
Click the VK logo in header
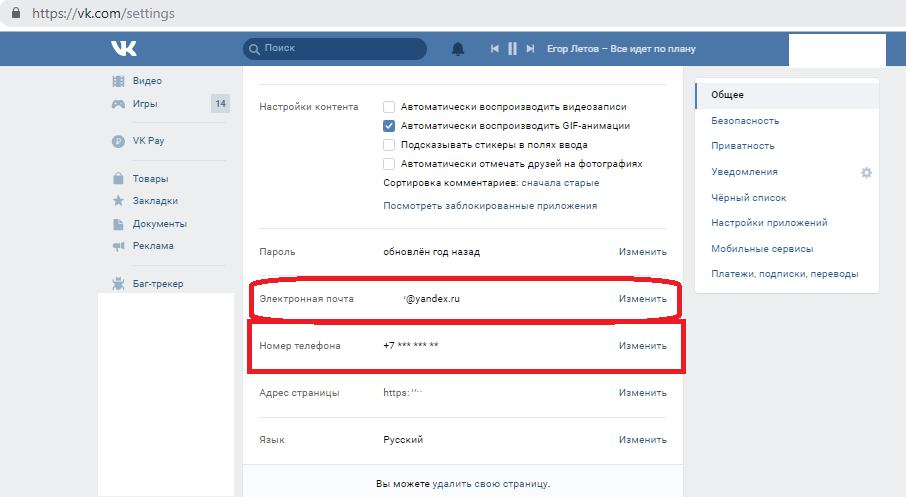point(124,48)
